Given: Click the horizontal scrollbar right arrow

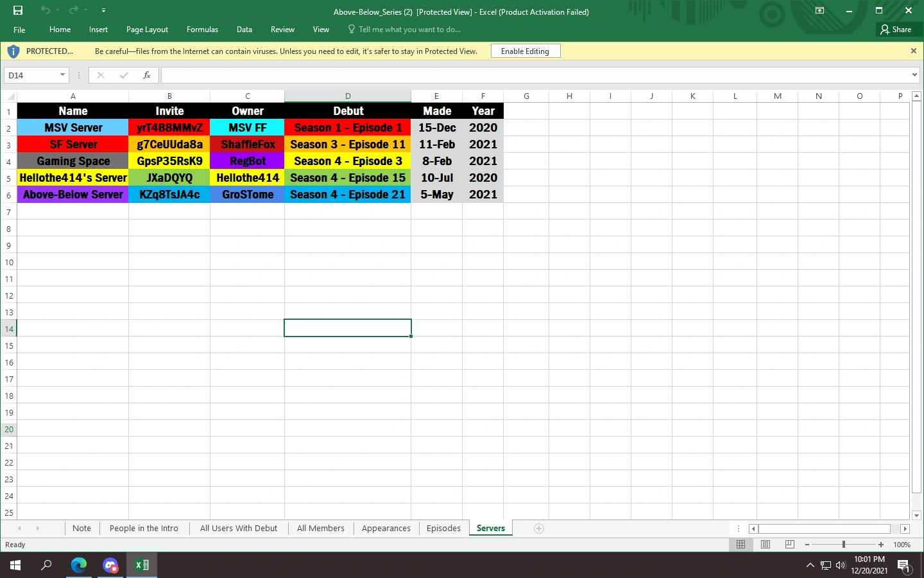Looking at the screenshot, I should (905, 529).
